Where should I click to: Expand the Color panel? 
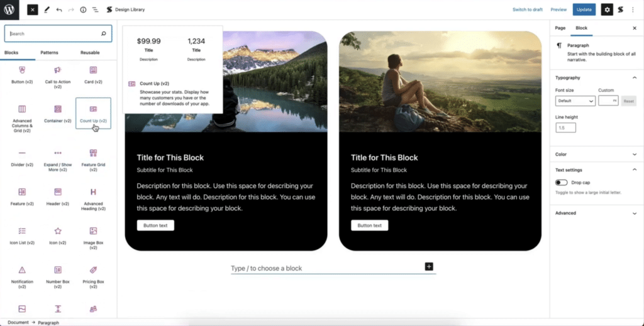pos(596,154)
